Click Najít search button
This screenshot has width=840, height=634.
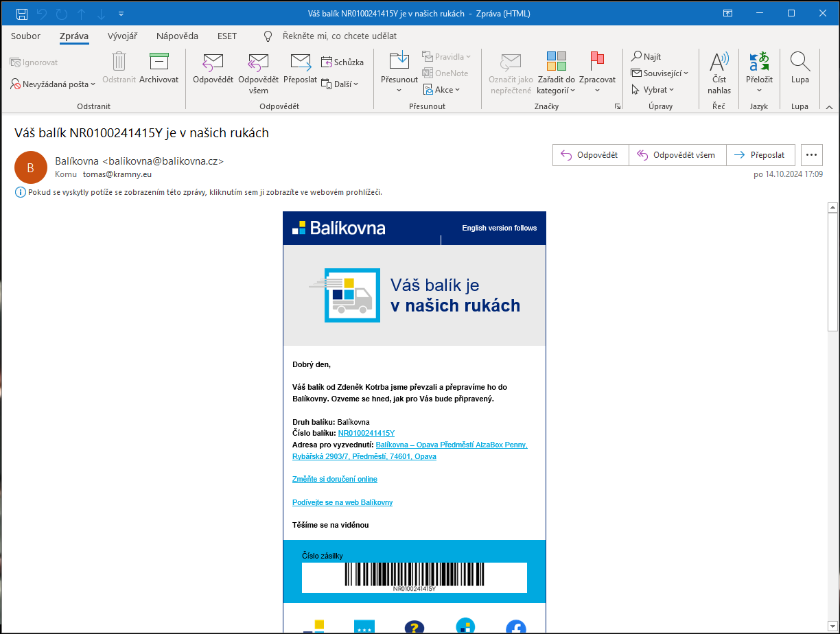[x=646, y=57]
